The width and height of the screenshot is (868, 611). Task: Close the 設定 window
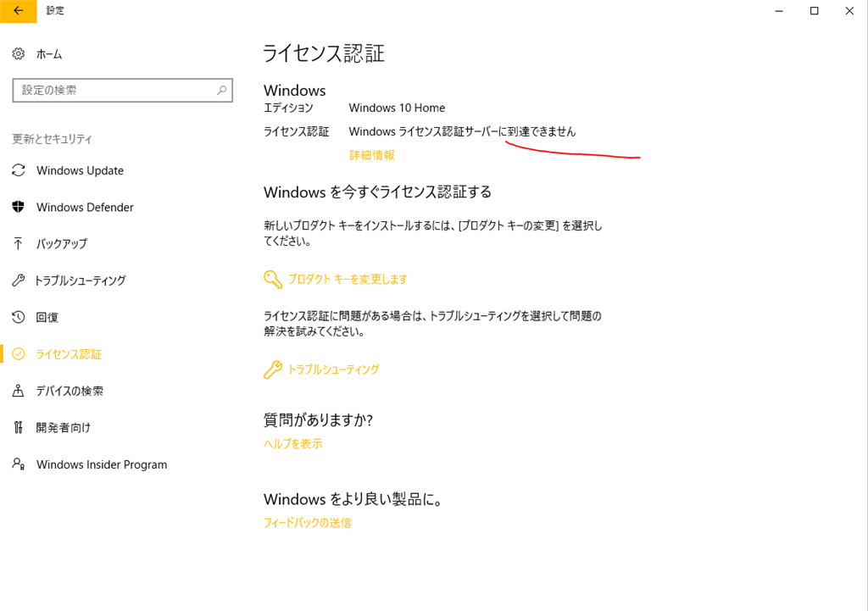[849, 11]
